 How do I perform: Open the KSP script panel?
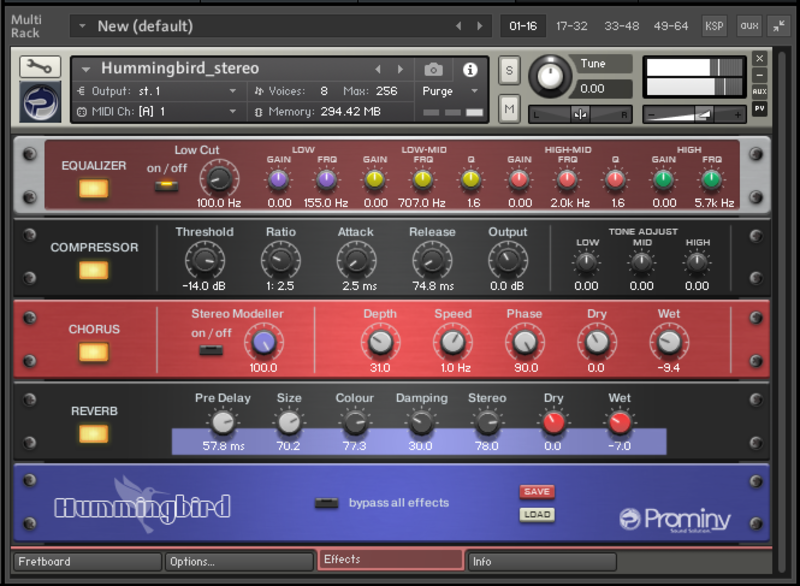(x=714, y=26)
